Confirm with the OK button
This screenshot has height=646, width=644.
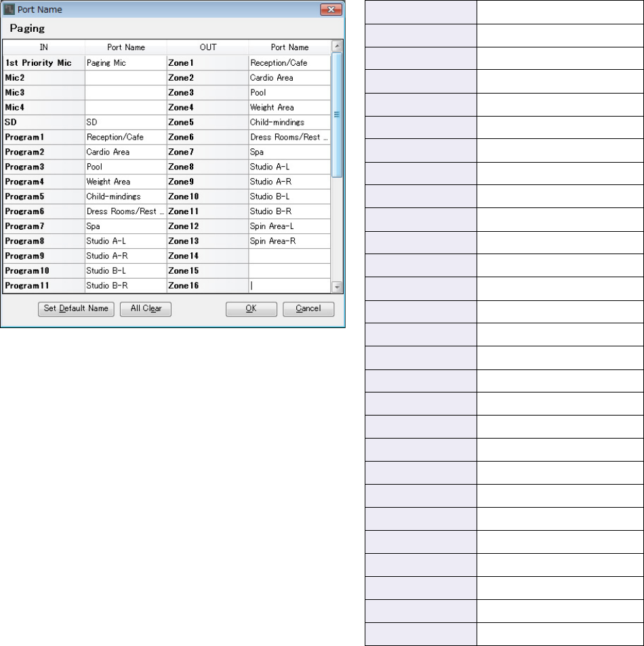251,308
